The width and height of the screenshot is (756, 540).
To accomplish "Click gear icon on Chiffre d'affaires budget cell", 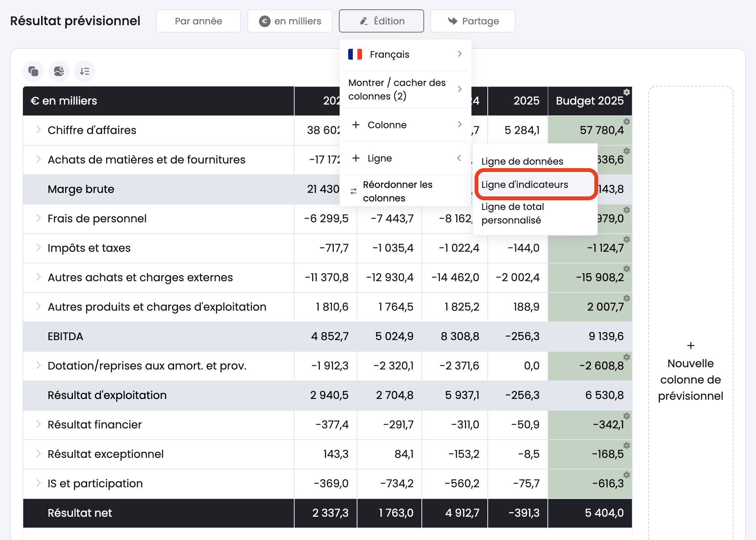I will pyautogui.click(x=627, y=122).
